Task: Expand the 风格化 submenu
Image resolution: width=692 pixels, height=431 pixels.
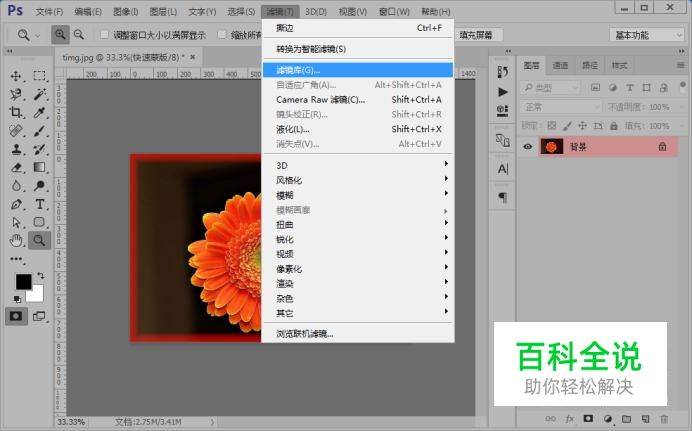Action: point(358,180)
